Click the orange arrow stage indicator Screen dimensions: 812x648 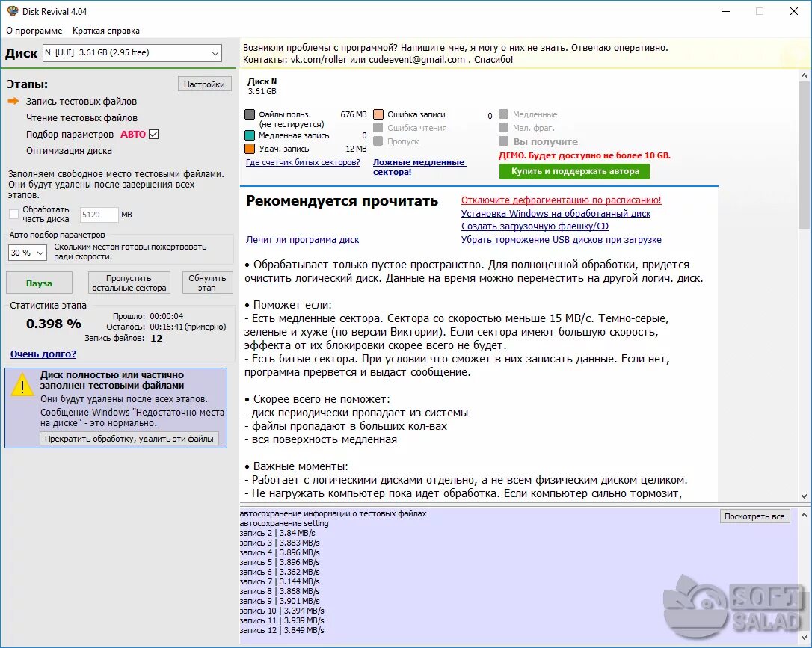(x=13, y=101)
